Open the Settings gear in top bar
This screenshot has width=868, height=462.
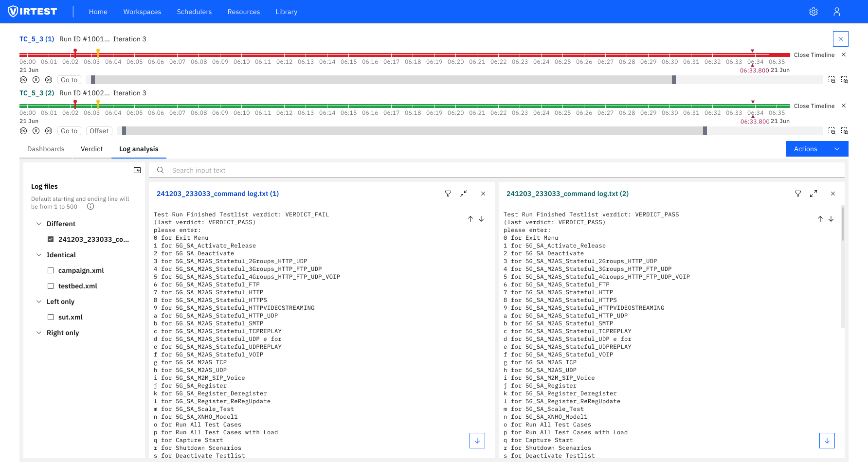(814, 11)
